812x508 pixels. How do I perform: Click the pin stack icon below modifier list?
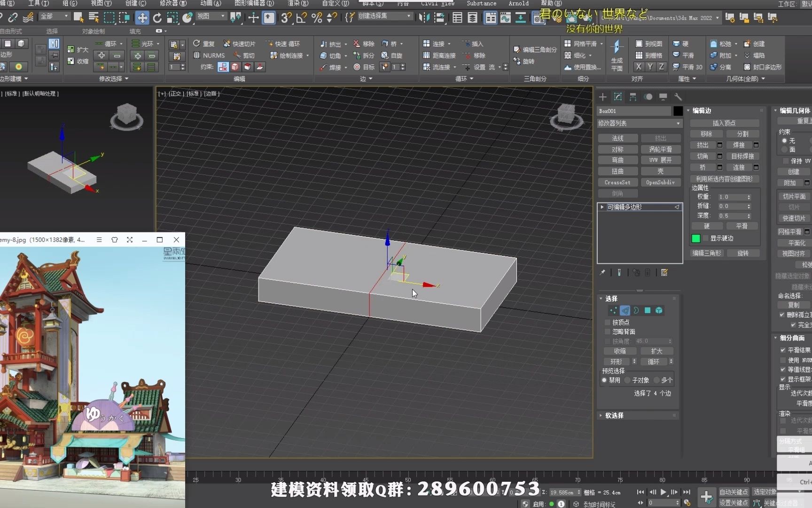(602, 272)
